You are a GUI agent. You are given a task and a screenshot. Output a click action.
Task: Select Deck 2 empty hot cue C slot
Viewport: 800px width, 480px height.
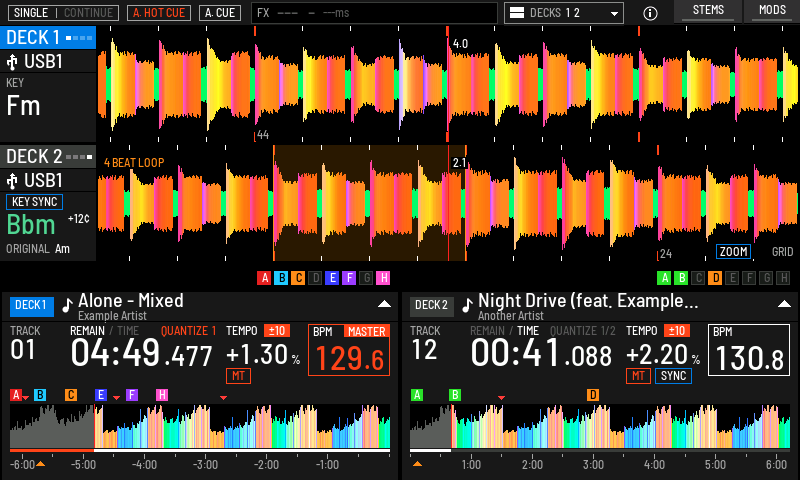(x=698, y=278)
